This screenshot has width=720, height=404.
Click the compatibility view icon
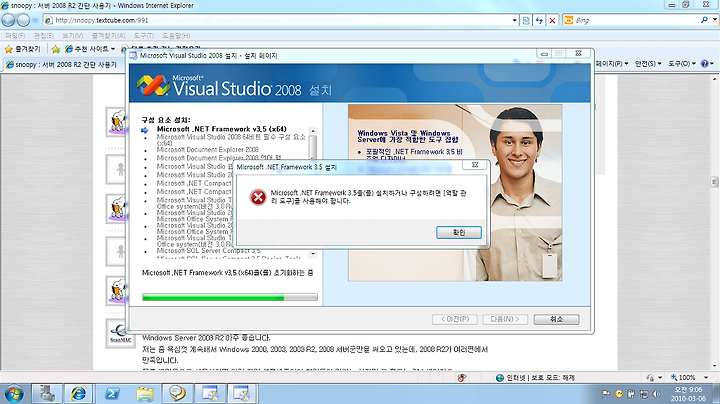click(x=526, y=20)
